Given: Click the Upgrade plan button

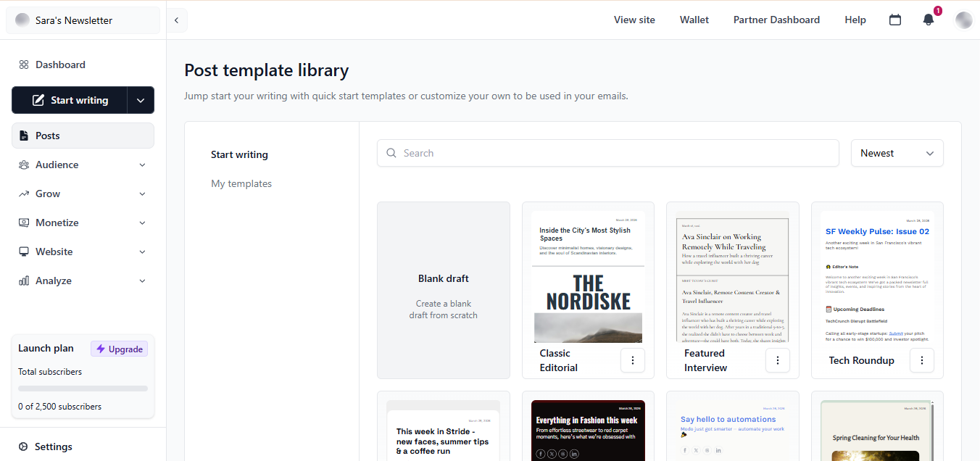Looking at the screenshot, I should click(119, 349).
